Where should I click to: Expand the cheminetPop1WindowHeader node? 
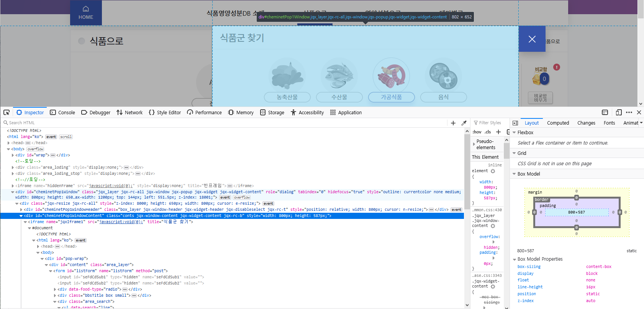pos(21,210)
